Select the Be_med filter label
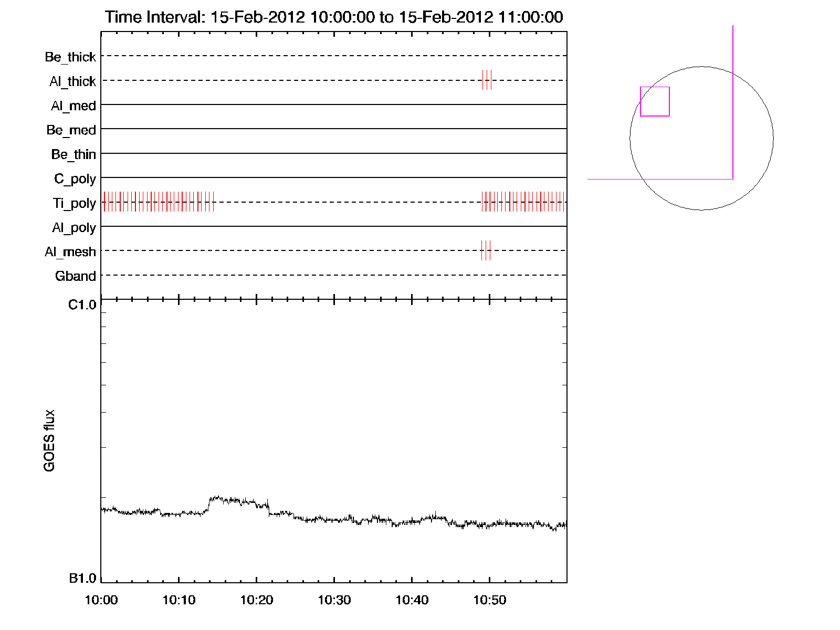This screenshot has height=630, width=840. click(71, 130)
